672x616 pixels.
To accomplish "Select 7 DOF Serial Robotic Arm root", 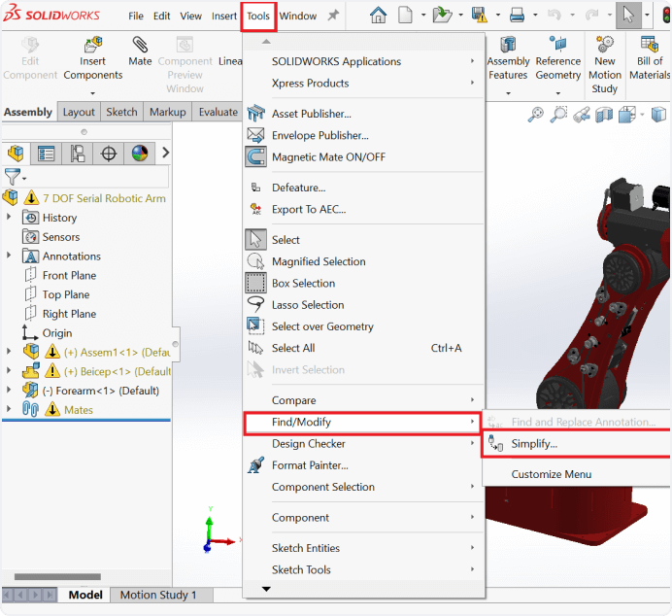I will coord(104,198).
